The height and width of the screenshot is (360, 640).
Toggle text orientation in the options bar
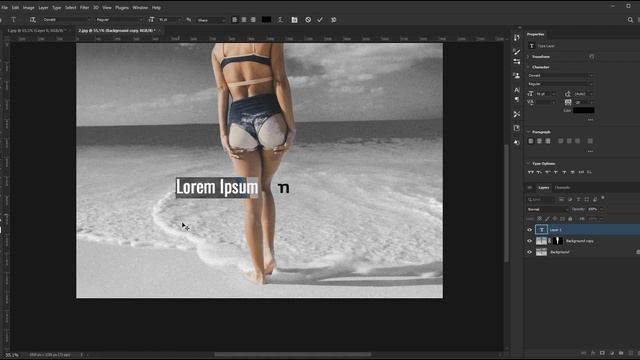tap(32, 20)
